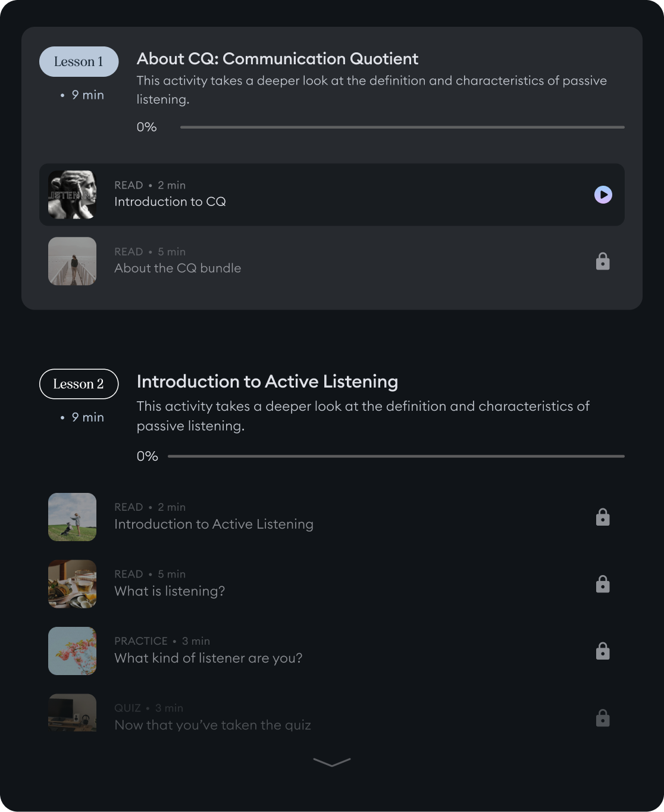Open the statue thumbnail for Introduction to CQ
The width and height of the screenshot is (664, 812).
[72, 195]
